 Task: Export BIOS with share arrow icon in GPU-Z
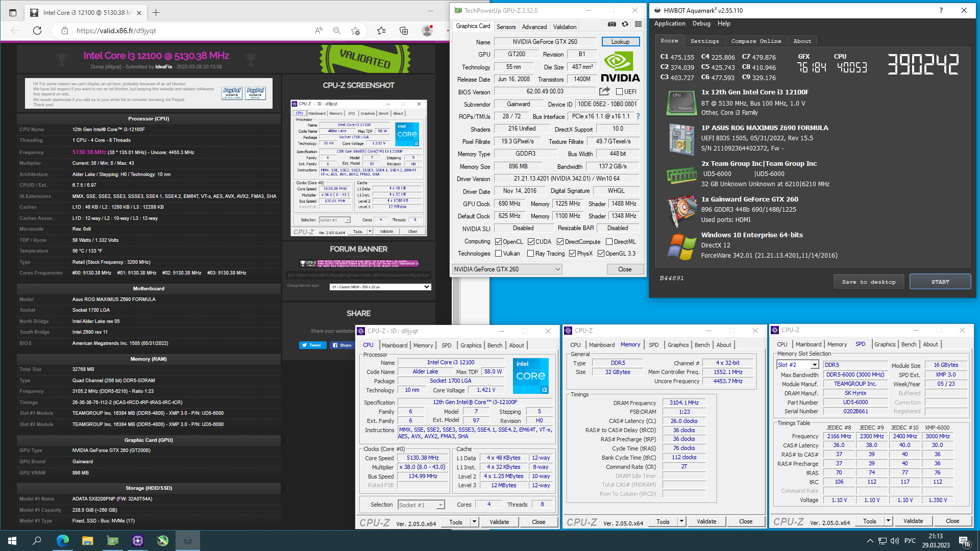pyautogui.click(x=604, y=91)
